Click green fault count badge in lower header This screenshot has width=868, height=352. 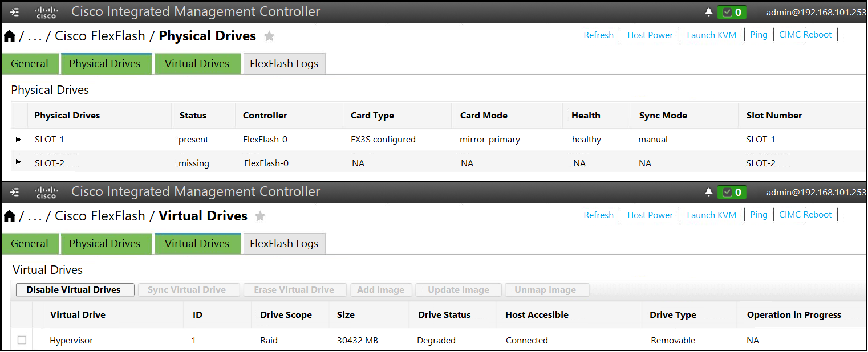[x=732, y=192]
